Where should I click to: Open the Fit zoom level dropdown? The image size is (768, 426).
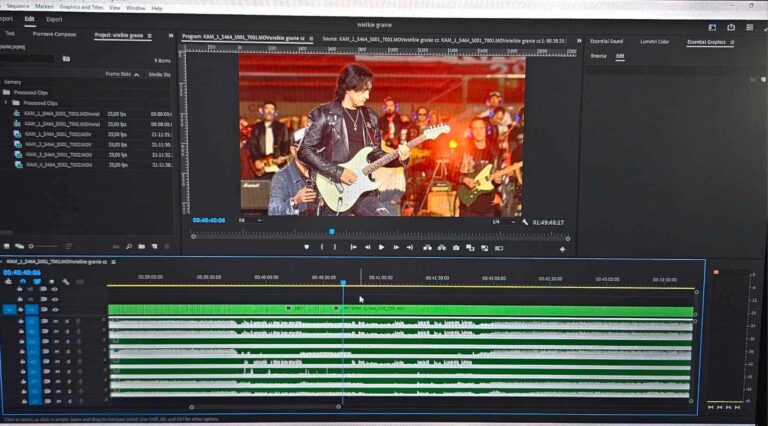coord(250,220)
